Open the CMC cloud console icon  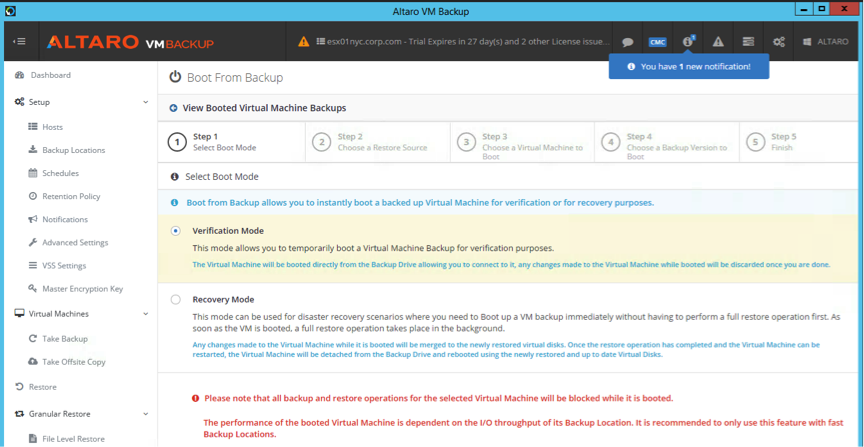657,42
